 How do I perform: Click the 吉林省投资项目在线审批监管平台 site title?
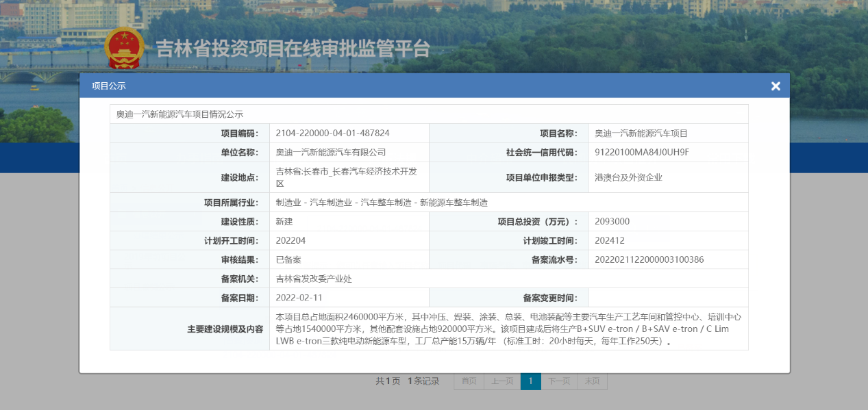click(x=293, y=49)
